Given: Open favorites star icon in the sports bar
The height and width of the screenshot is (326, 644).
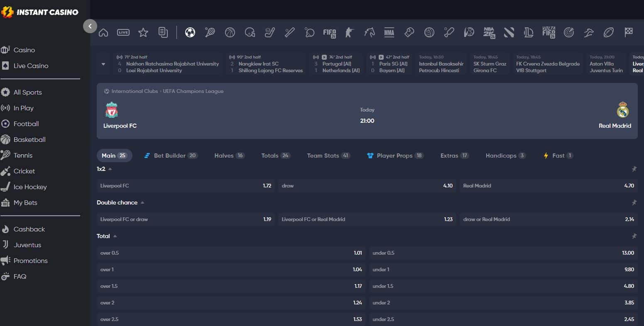Looking at the screenshot, I should tap(143, 32).
